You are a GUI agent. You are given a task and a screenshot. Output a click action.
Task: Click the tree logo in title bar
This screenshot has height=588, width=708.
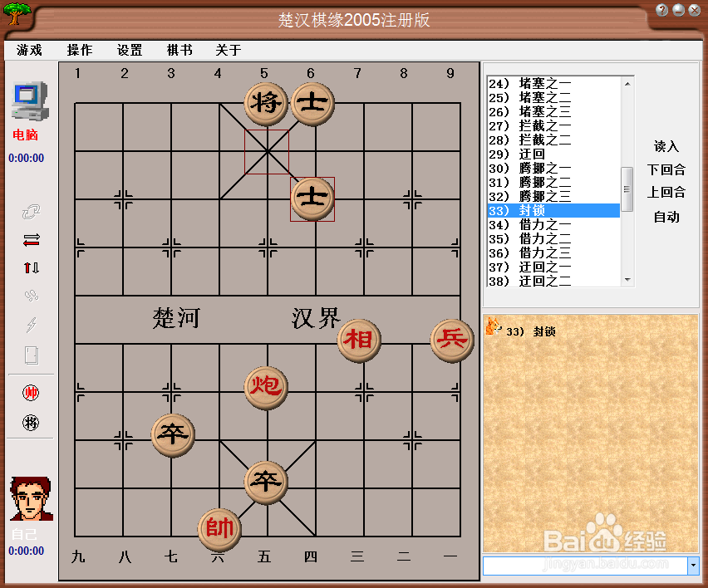coord(17,13)
